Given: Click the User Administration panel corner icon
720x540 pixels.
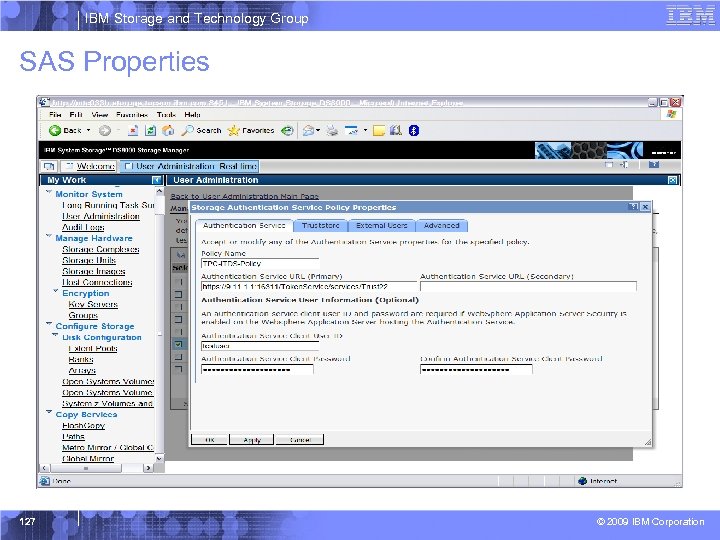Looking at the screenshot, I should 672,180.
